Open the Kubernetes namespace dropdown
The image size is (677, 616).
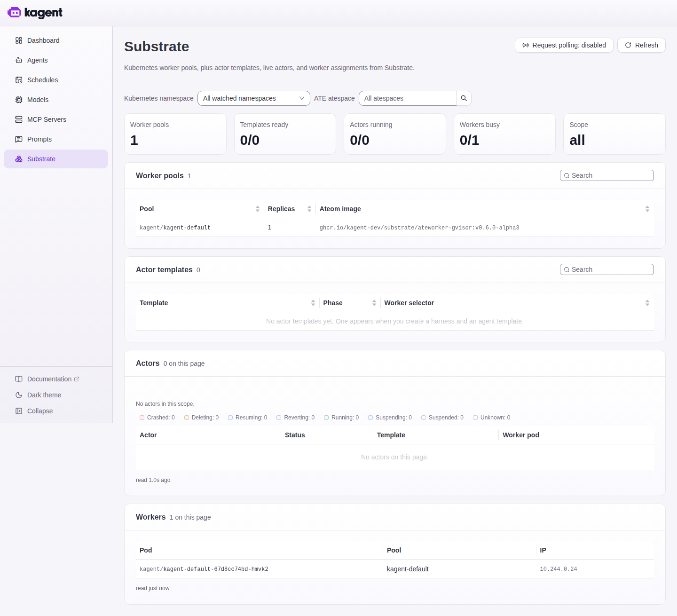pyautogui.click(x=254, y=98)
